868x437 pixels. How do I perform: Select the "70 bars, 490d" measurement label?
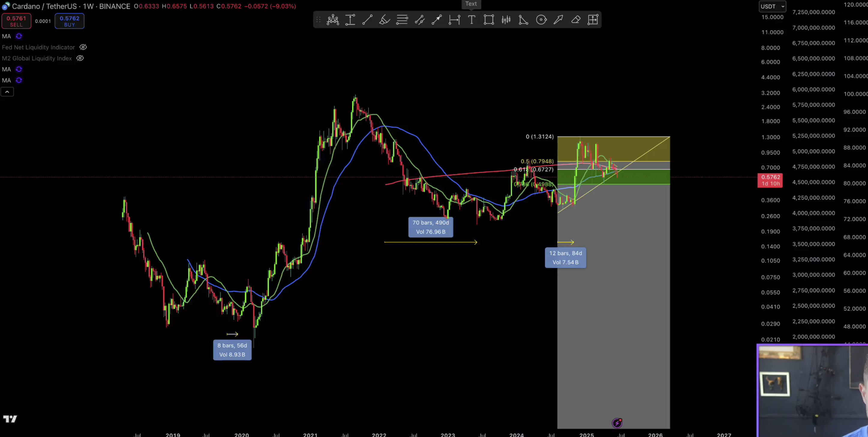coord(431,227)
